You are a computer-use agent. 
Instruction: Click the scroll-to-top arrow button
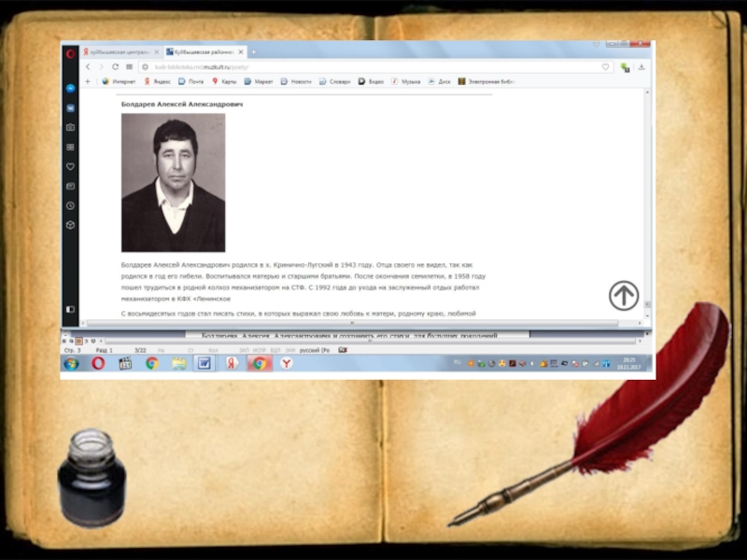624,296
